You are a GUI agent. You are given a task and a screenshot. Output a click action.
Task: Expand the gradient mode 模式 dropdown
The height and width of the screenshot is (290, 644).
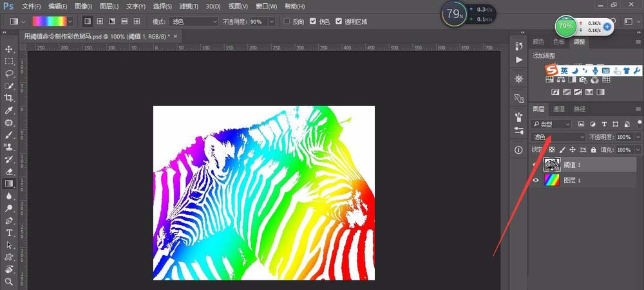click(x=194, y=21)
